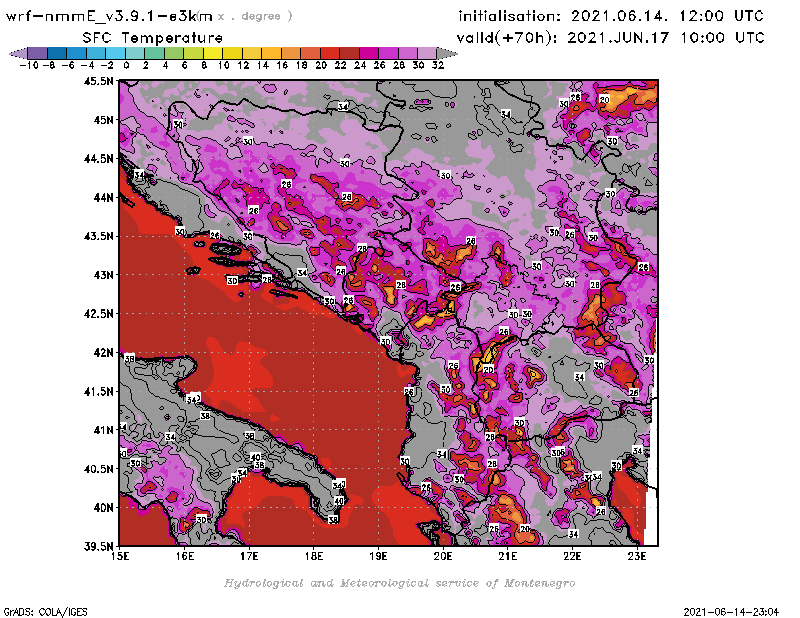This screenshot has height=618, width=800.
Task: Click the '16' legend scale label
Action: click(x=282, y=65)
